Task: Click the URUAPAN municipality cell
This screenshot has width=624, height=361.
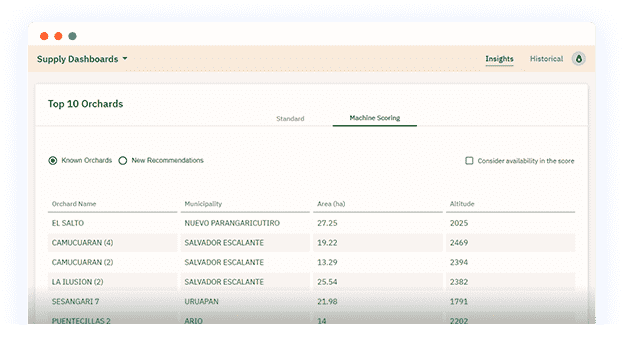Action: coord(201,301)
